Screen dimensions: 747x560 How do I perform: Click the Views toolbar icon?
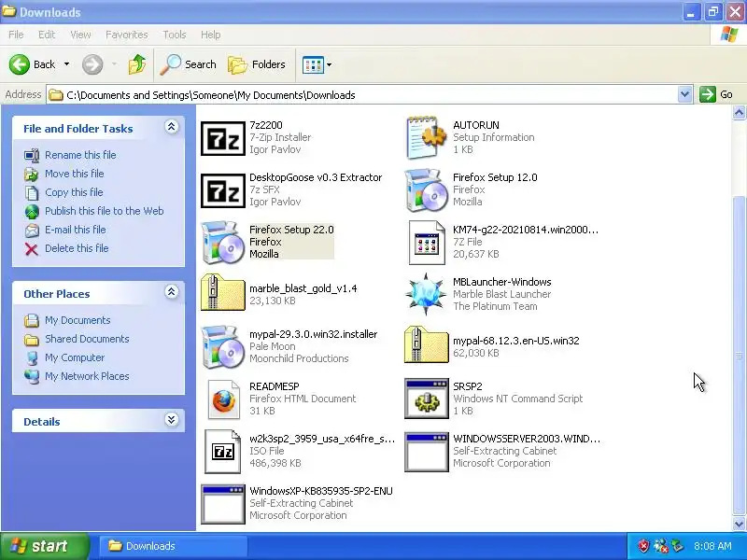pos(313,64)
